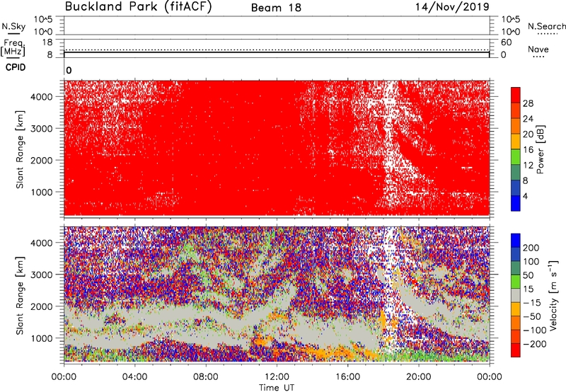The image size is (566, 392).
Task: Click the red bottom segment of Velocity colorbar
Action: [516, 350]
